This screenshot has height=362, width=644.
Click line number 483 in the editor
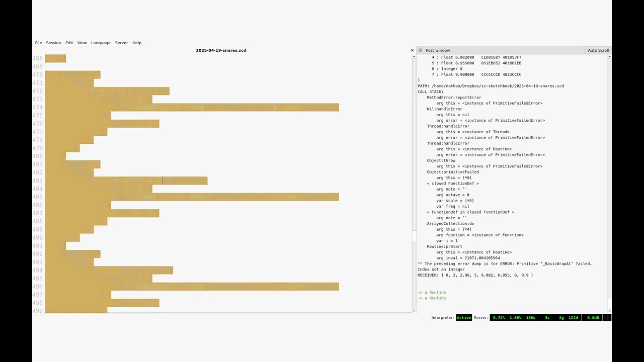click(x=38, y=180)
